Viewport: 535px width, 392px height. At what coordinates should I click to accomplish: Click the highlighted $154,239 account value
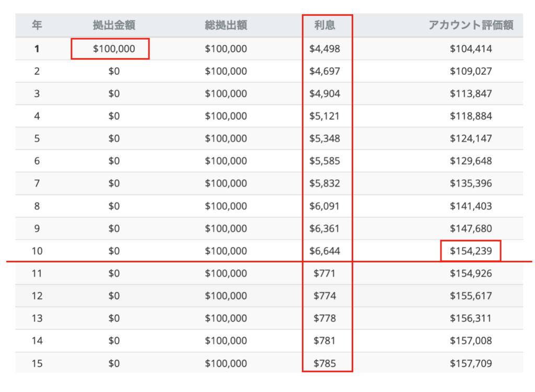coord(471,251)
